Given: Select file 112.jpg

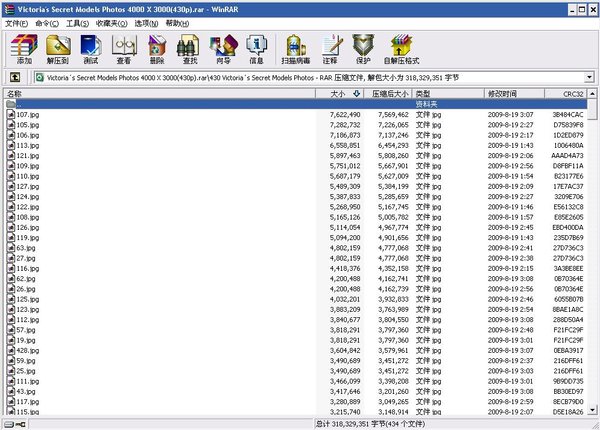Looking at the screenshot, I should click(28, 320).
